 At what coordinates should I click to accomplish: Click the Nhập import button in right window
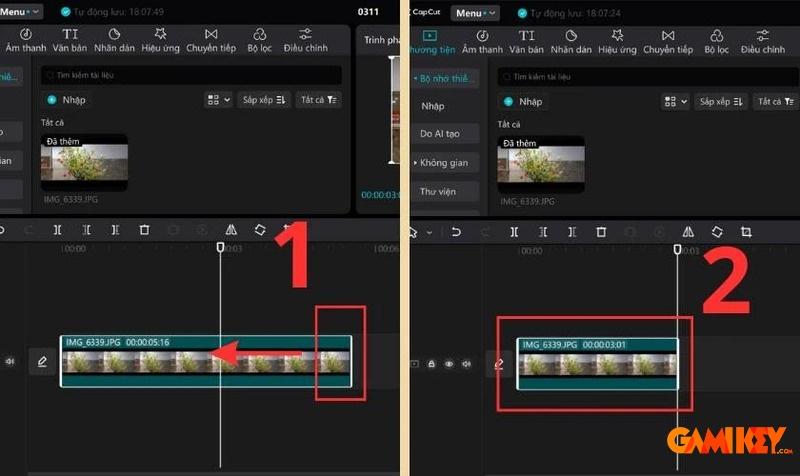(523, 102)
